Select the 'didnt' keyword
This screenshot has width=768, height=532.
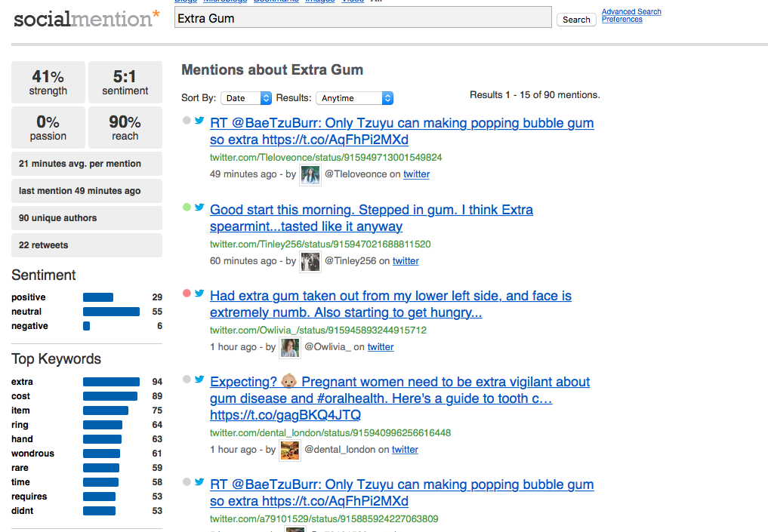(22, 510)
